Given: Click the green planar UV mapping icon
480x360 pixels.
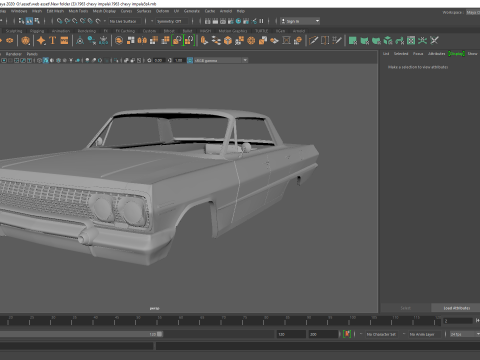Looking at the screenshot, I should (x=353, y=40).
